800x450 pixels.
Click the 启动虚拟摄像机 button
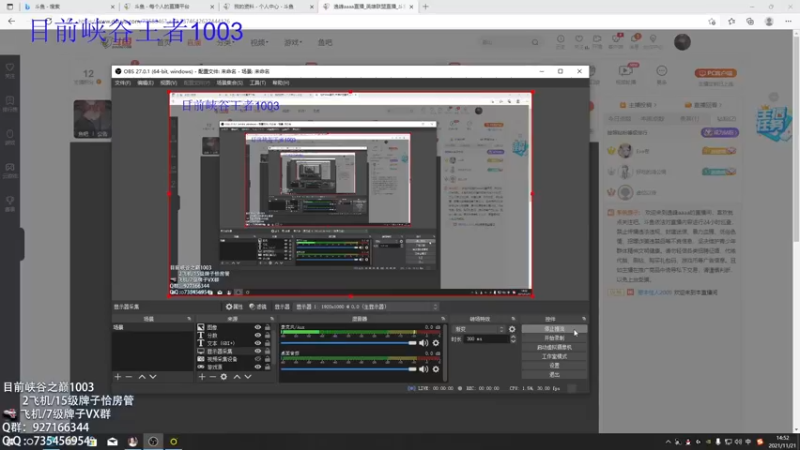pyautogui.click(x=554, y=347)
